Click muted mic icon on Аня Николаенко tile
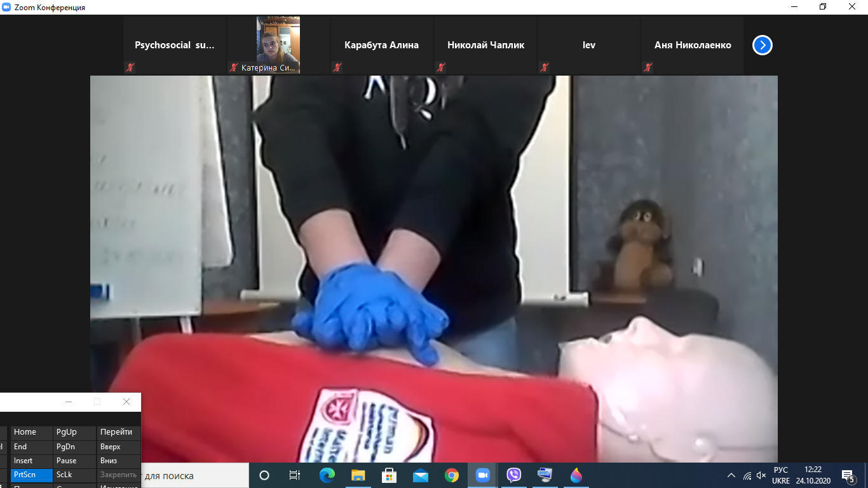868x488 pixels. [x=648, y=67]
